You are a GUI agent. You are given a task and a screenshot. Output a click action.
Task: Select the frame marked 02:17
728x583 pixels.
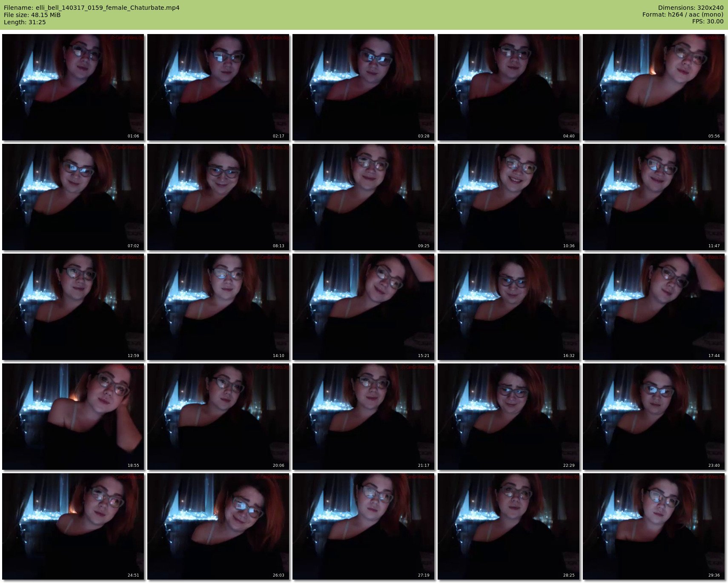(218, 87)
